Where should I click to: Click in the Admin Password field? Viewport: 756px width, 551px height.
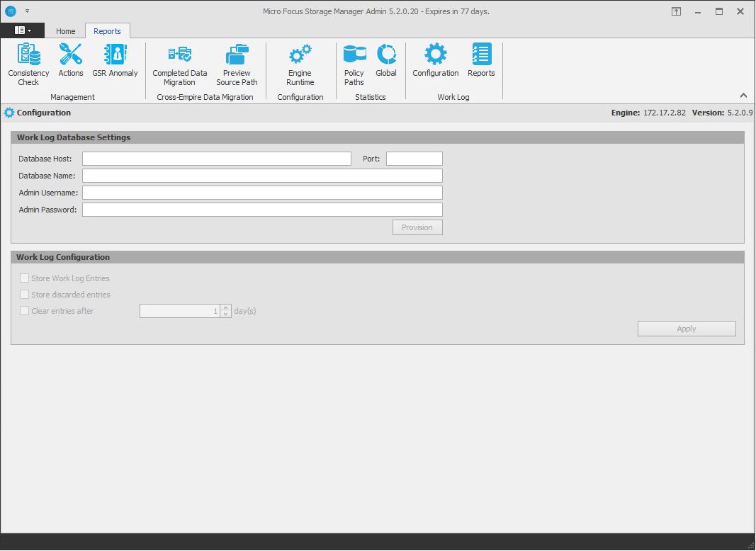tap(262, 210)
